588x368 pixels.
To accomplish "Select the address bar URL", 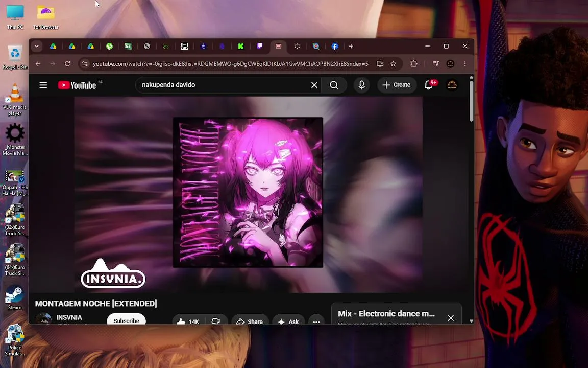I will [x=230, y=64].
